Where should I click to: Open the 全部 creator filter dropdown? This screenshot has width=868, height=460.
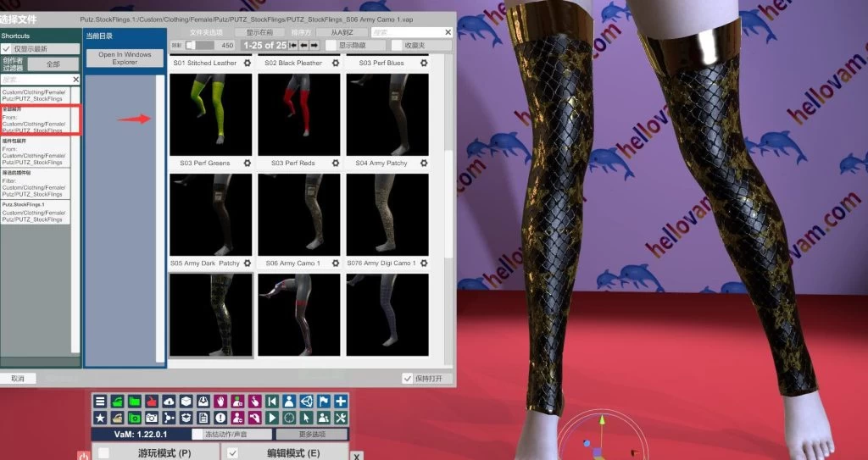53,64
